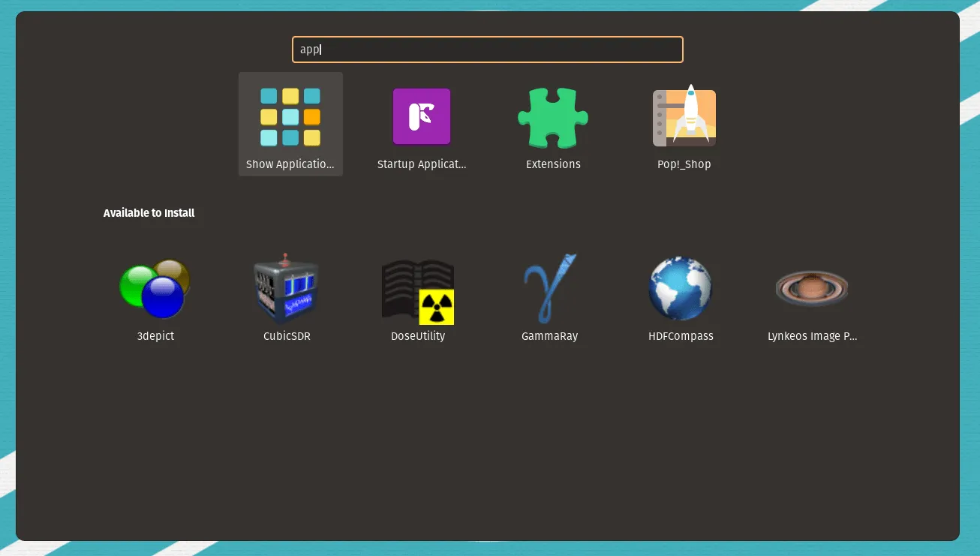Screen dimensions: 980x556
Task: Click the "Available to Install" heading
Action: pyautogui.click(x=149, y=213)
